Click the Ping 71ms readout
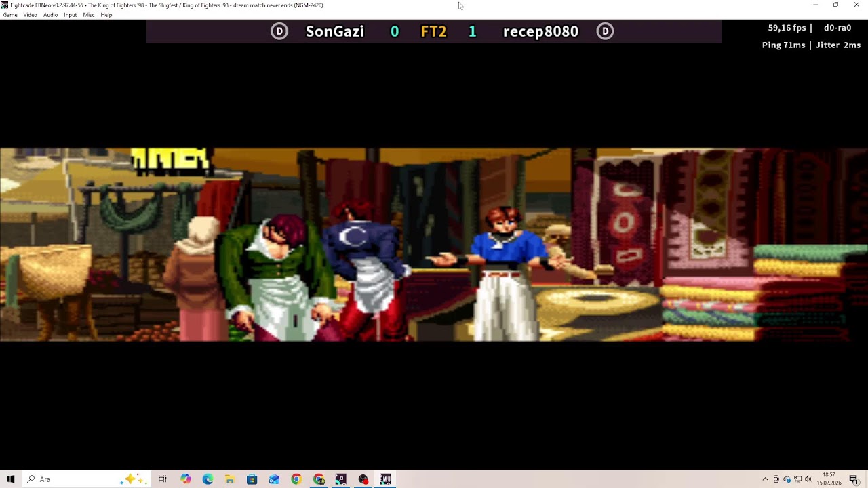This screenshot has height=488, width=868. (783, 45)
